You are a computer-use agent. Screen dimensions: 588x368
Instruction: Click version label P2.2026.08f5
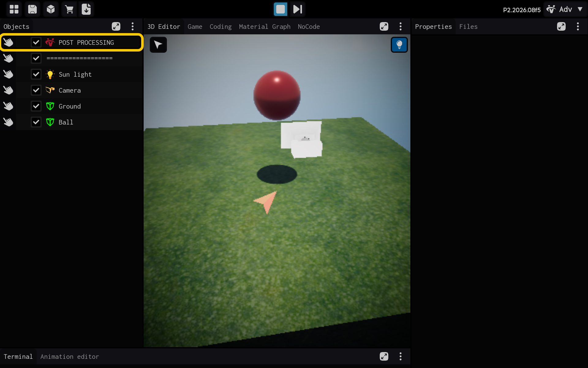[522, 10]
